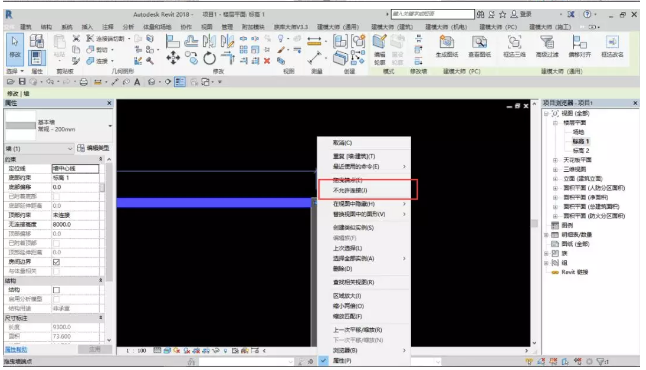Click the red Delete X icon
The height and width of the screenshot is (370, 646).
coord(267,61)
